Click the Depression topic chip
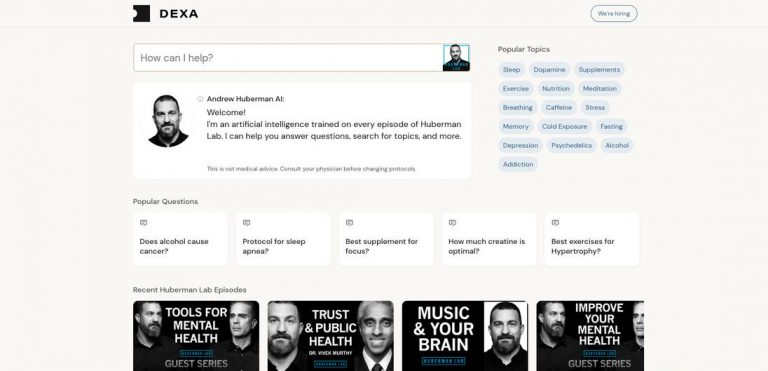 [x=520, y=146]
